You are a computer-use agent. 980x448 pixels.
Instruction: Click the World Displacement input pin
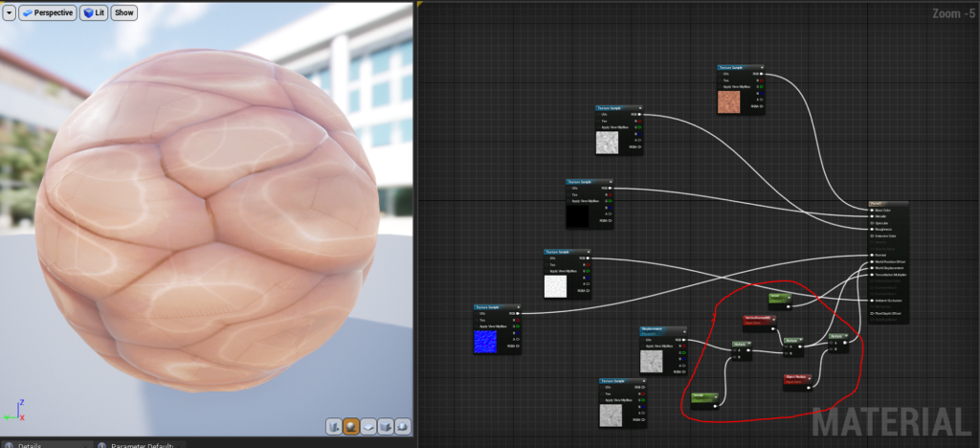pos(873,268)
